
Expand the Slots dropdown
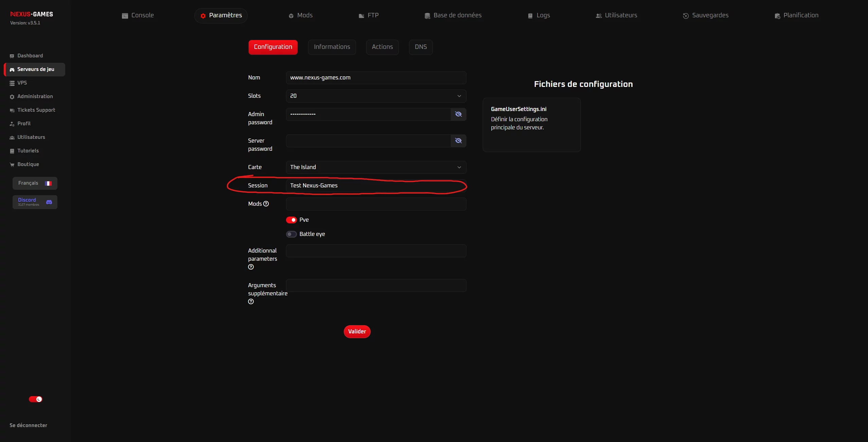(376, 96)
